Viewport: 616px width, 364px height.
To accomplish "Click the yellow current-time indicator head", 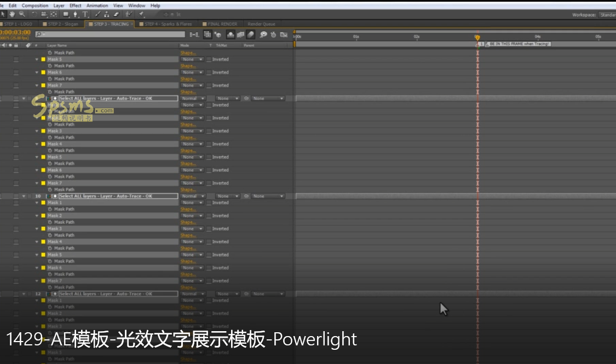I will click(477, 38).
